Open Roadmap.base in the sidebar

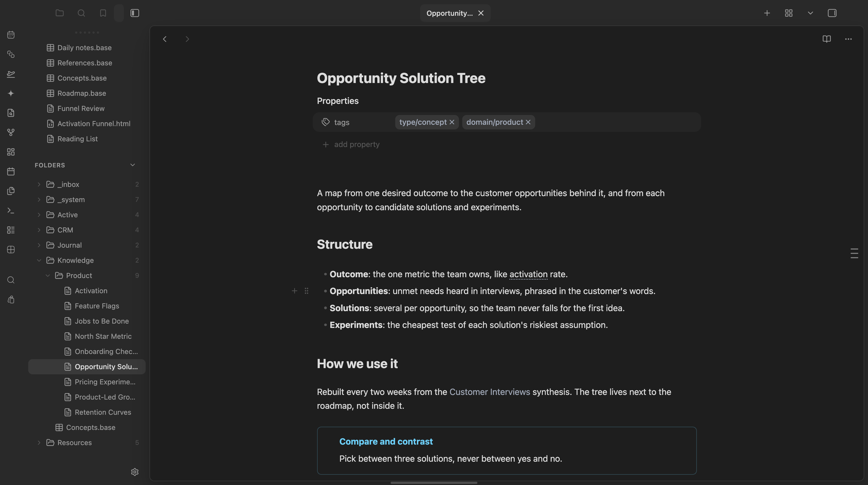pos(87,93)
